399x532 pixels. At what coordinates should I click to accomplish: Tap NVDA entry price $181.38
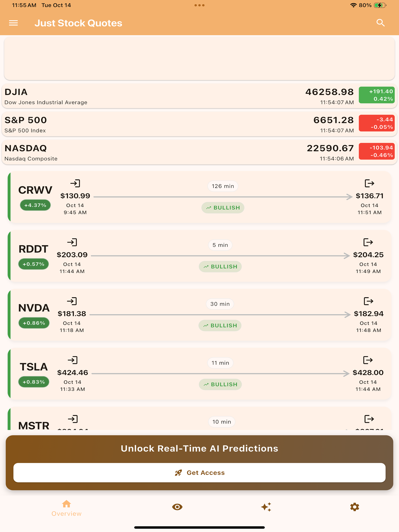[72, 314]
